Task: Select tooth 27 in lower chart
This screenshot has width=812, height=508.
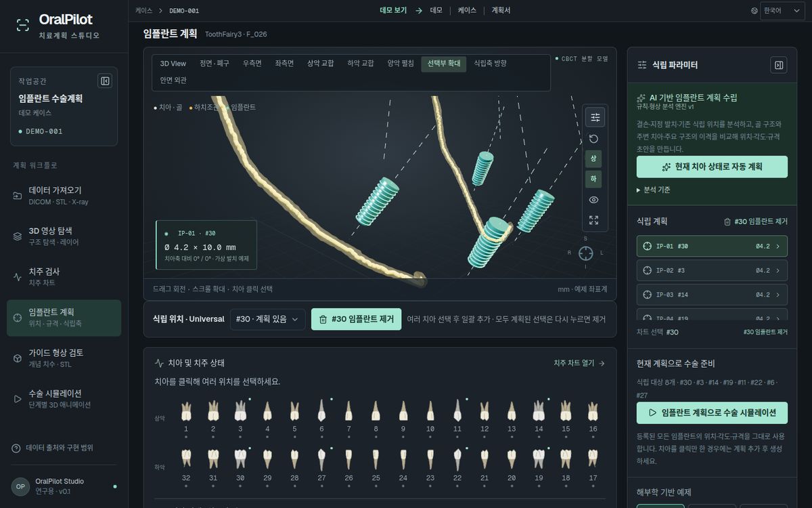Action: (321, 465)
